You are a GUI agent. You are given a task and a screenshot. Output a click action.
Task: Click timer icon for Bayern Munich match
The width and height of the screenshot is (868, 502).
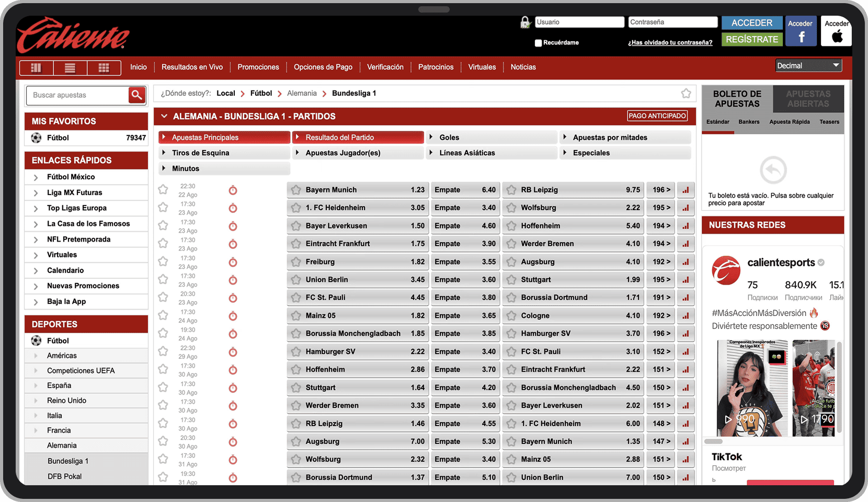point(233,190)
